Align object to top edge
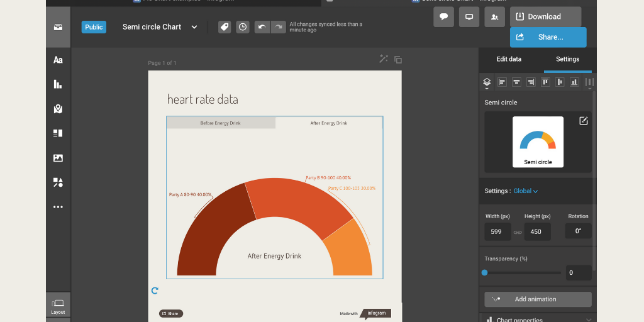This screenshot has height=322, width=644. click(x=545, y=82)
